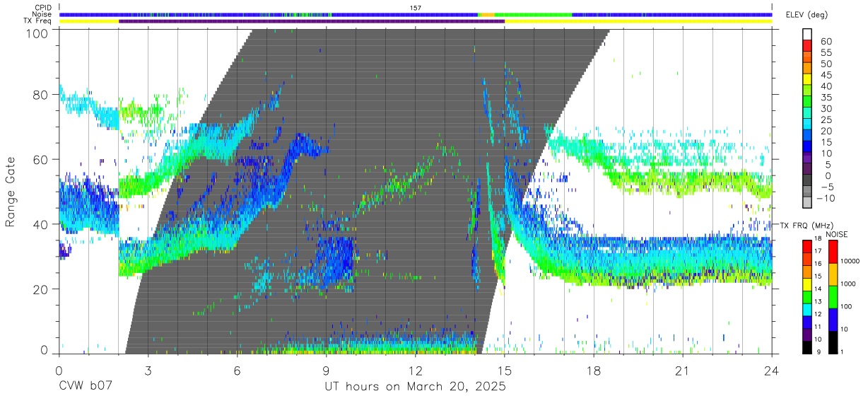Image resolution: width=868 pixels, height=401 pixels.
Task: Click the '30' value on the ELEV scale
Action: point(826,109)
